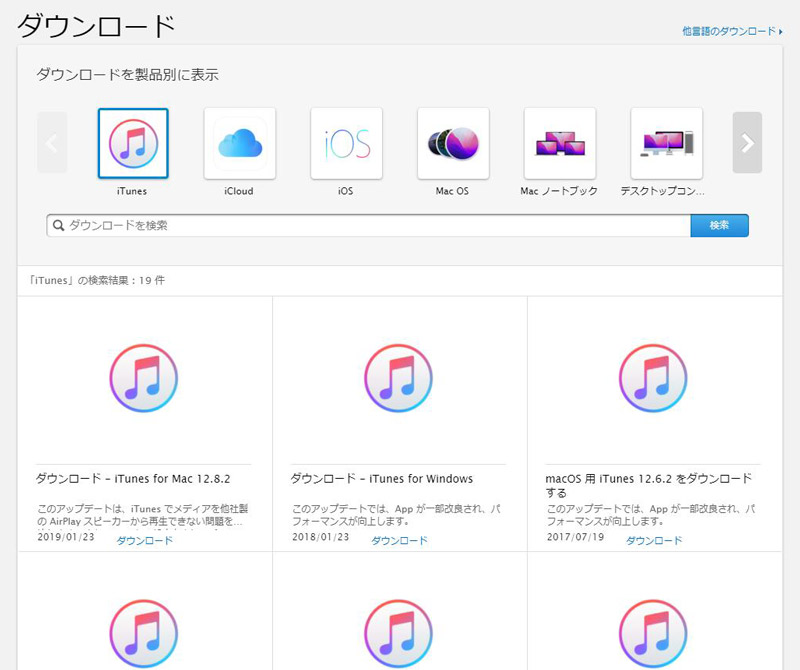This screenshot has height=670, width=800.
Task: Click the 「iTunes」の検索結果 : 19 件 text
Action: click(x=97, y=281)
